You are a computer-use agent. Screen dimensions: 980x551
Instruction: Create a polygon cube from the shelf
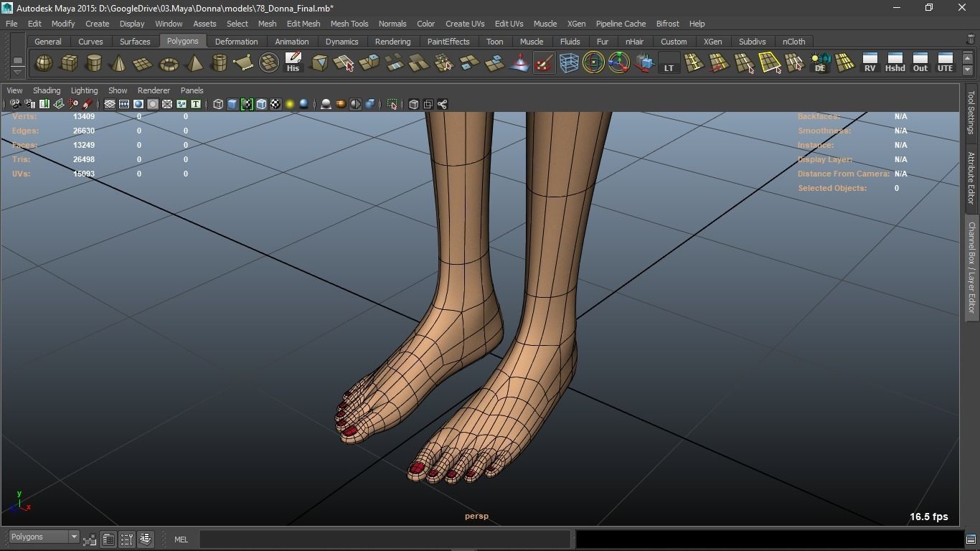[x=69, y=63]
